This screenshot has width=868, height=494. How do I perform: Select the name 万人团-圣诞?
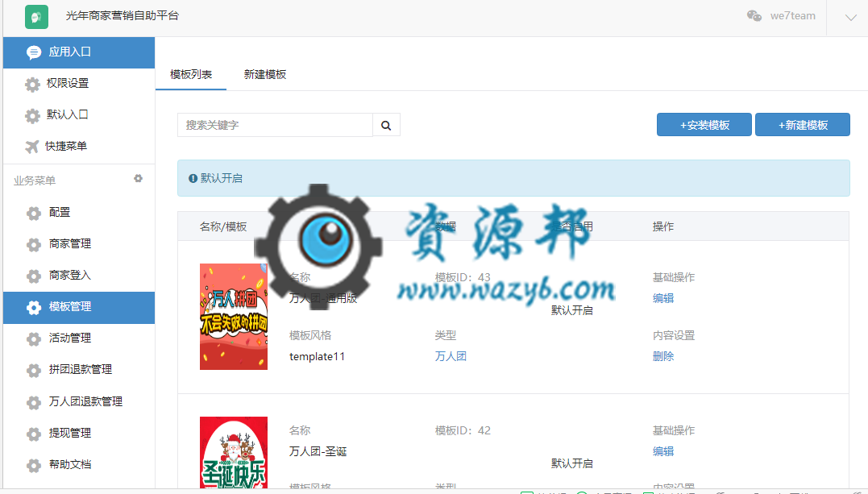(x=318, y=452)
